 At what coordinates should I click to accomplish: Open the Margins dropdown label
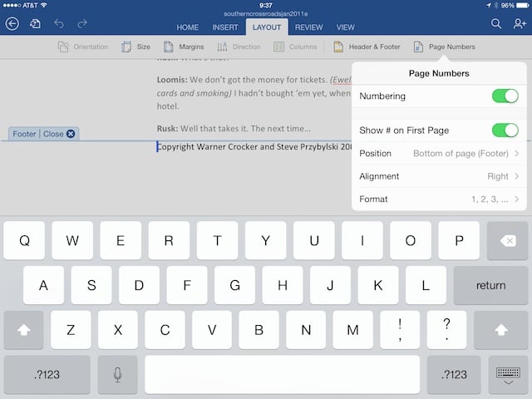(x=191, y=47)
